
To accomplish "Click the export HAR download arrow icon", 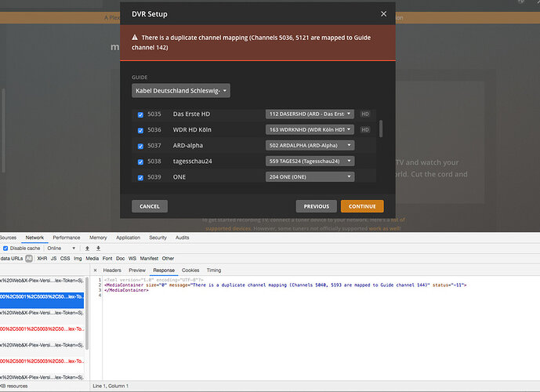I will point(98,249).
